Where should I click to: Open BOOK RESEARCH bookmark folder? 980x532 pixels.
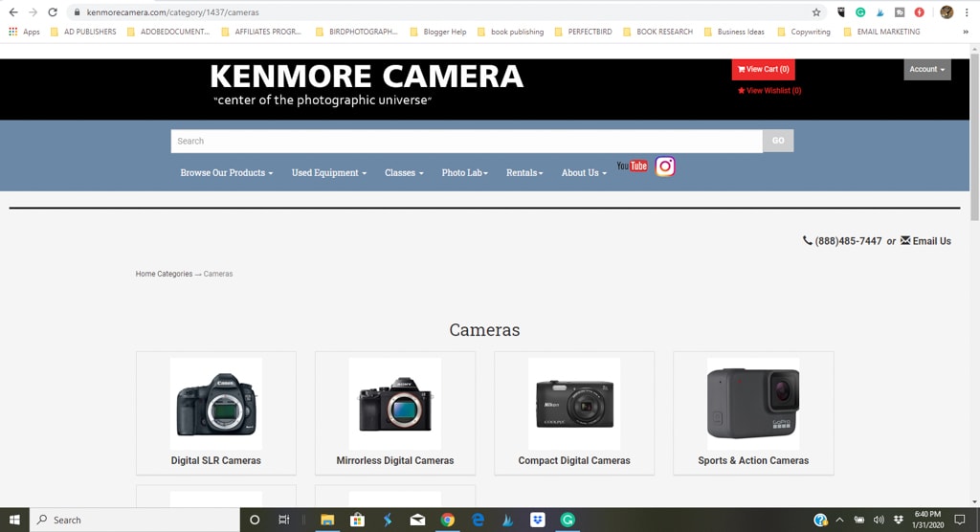pyautogui.click(x=658, y=32)
